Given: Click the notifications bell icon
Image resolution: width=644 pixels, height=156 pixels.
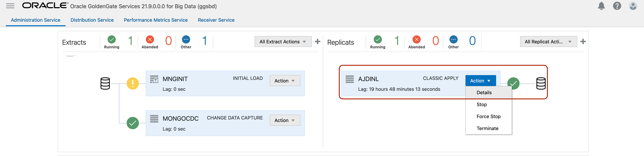Looking at the screenshot, I should point(601,6).
